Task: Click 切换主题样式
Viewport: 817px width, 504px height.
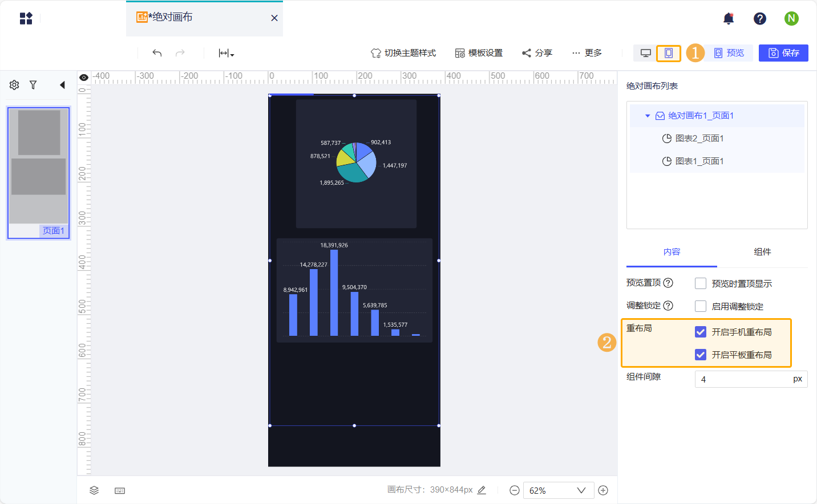Action: [x=403, y=53]
